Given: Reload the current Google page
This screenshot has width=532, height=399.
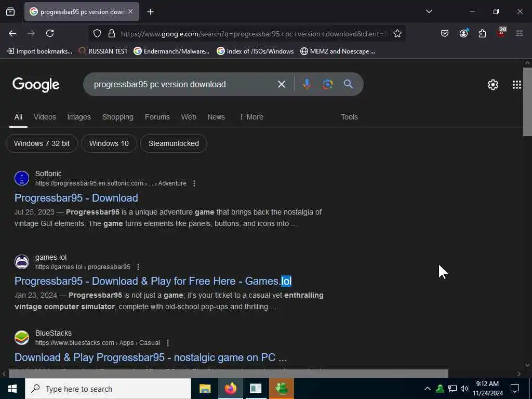Looking at the screenshot, I should coord(50,33).
